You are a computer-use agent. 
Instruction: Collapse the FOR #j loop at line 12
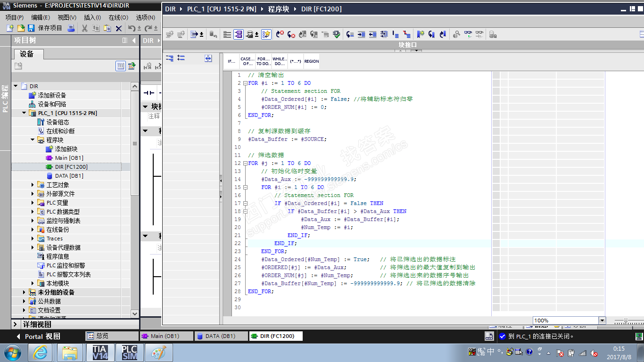(245, 164)
